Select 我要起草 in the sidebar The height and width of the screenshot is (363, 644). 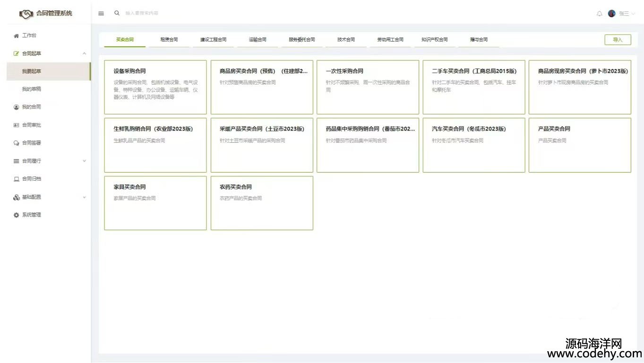click(x=49, y=71)
